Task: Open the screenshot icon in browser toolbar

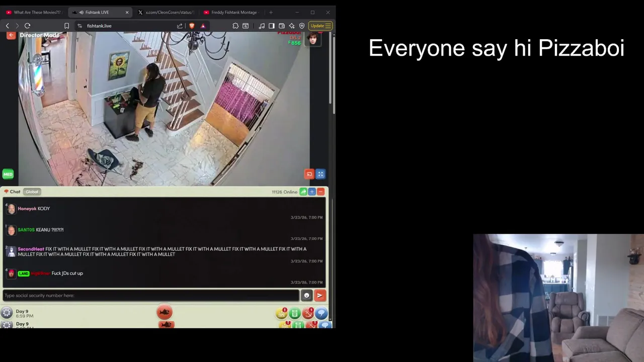Action: 246,26
